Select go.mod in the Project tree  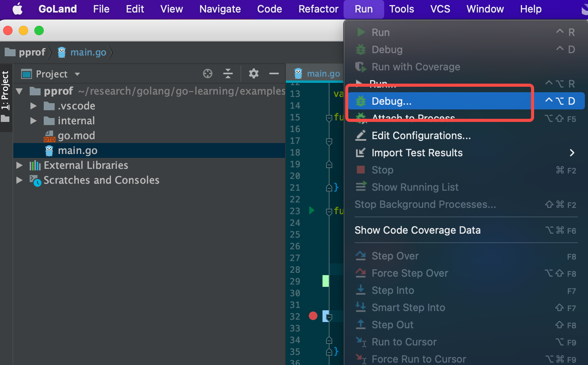(x=77, y=136)
